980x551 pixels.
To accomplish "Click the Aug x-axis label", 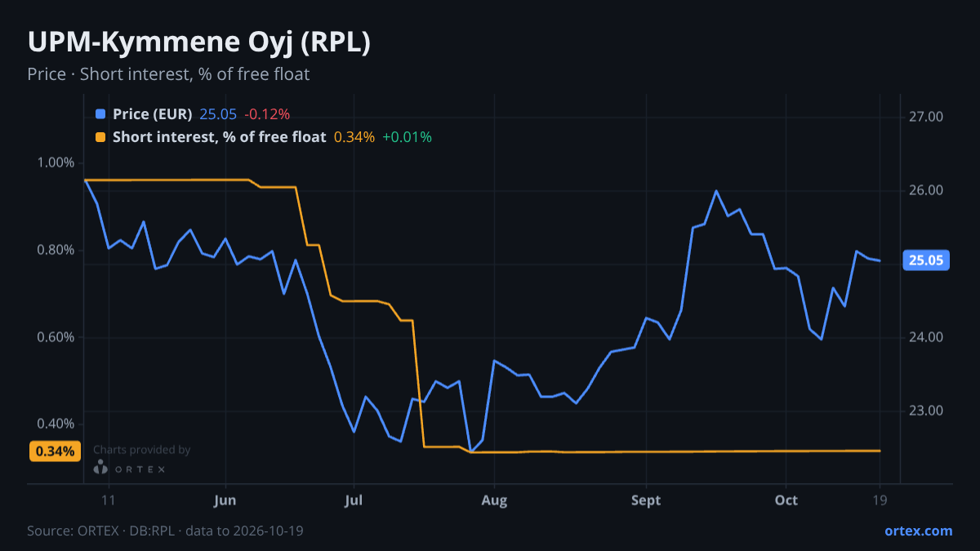I will pos(492,500).
